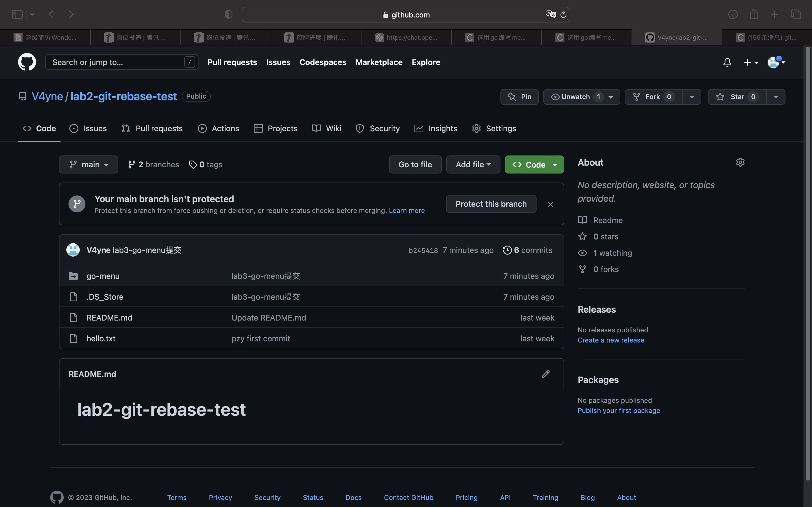Switch to the Actions tab
The image size is (812, 507).
click(219, 128)
